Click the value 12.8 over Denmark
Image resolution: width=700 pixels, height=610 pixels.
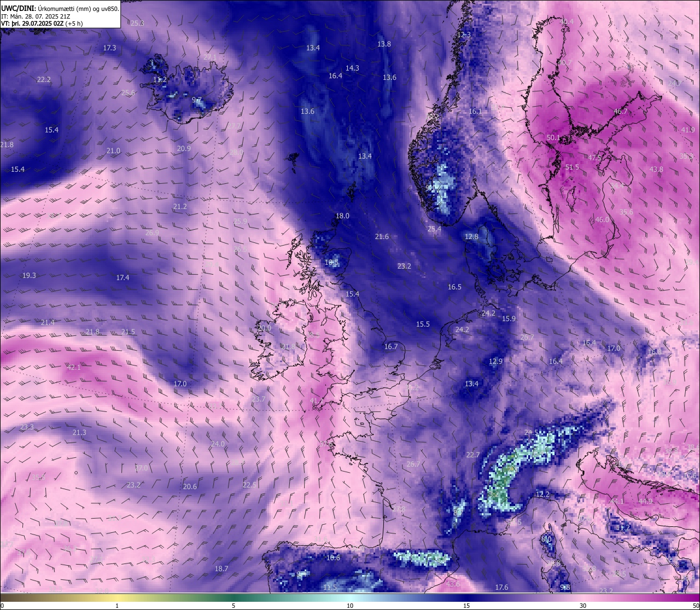coord(471,237)
